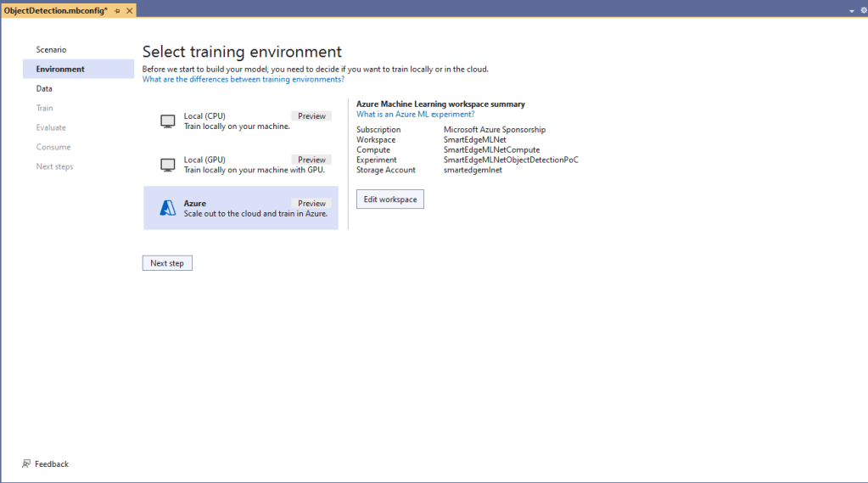Viewport: 868px width, 483px height.
Task: Click the Feedback icon at bottom left
Action: pyautogui.click(x=26, y=464)
